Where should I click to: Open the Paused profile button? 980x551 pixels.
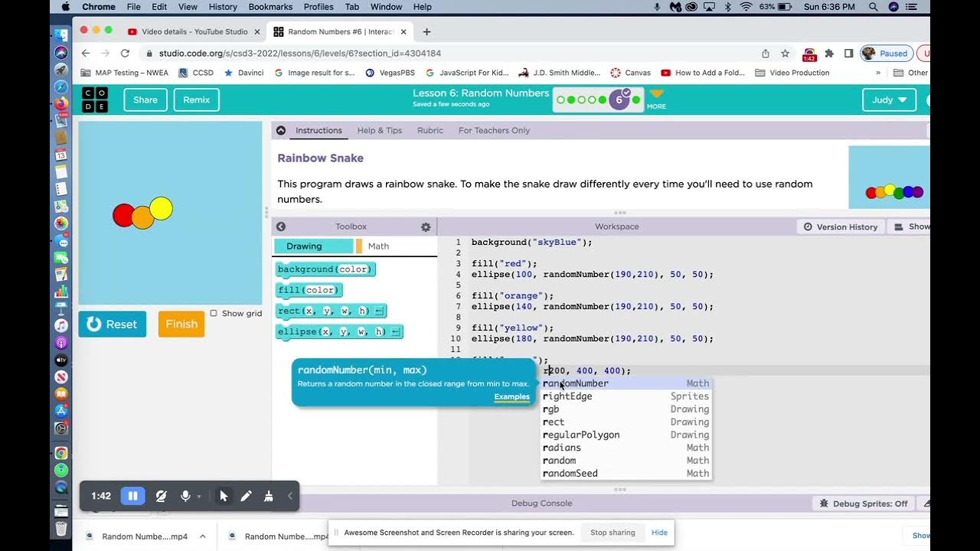pos(887,54)
